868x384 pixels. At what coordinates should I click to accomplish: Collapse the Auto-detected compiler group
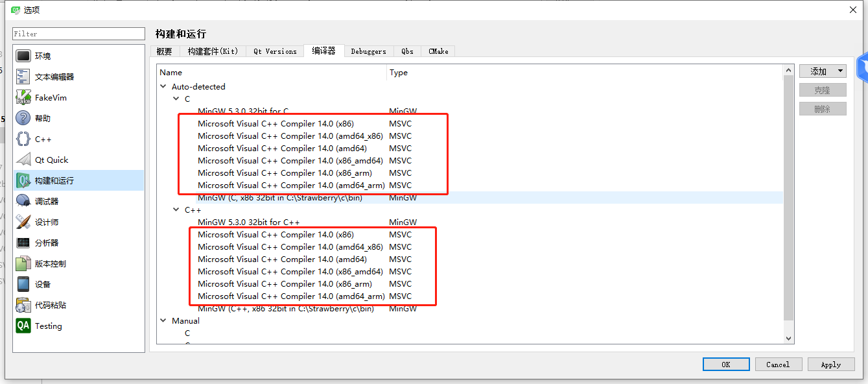[x=163, y=86]
